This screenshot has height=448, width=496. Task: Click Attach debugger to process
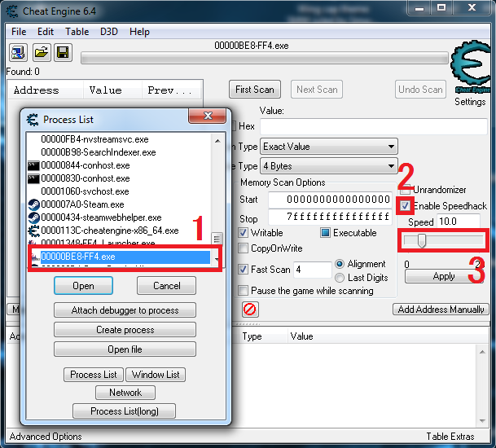[x=125, y=310]
